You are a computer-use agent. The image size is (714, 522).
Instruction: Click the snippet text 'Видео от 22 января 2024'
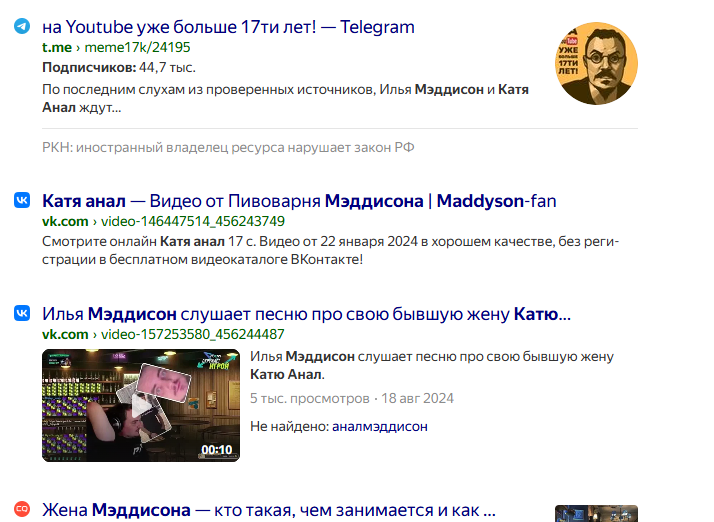(x=338, y=241)
